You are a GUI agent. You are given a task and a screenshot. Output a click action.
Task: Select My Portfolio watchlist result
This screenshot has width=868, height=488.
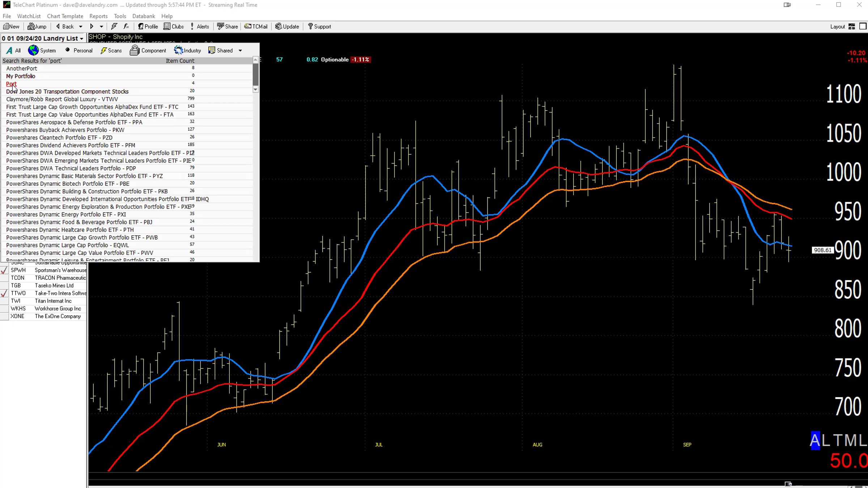tap(21, 76)
